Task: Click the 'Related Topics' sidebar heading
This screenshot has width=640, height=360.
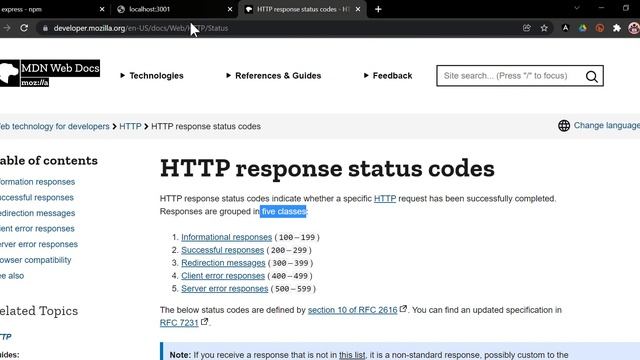Action: coord(39,311)
